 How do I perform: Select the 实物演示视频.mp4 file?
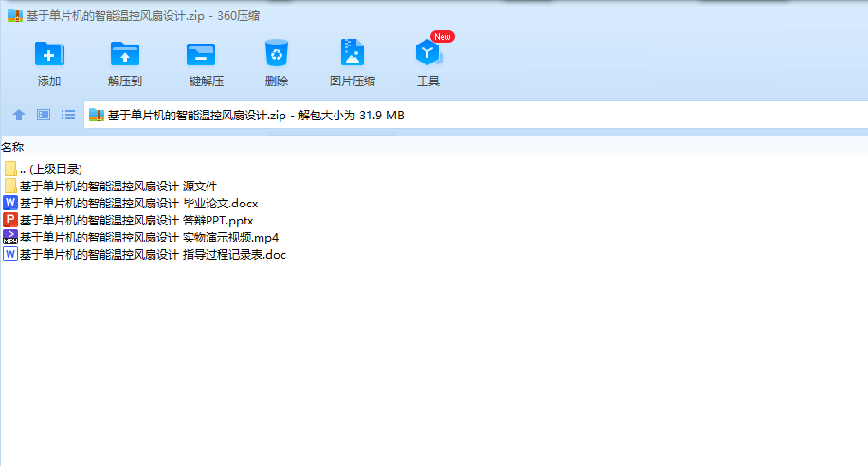click(x=141, y=238)
